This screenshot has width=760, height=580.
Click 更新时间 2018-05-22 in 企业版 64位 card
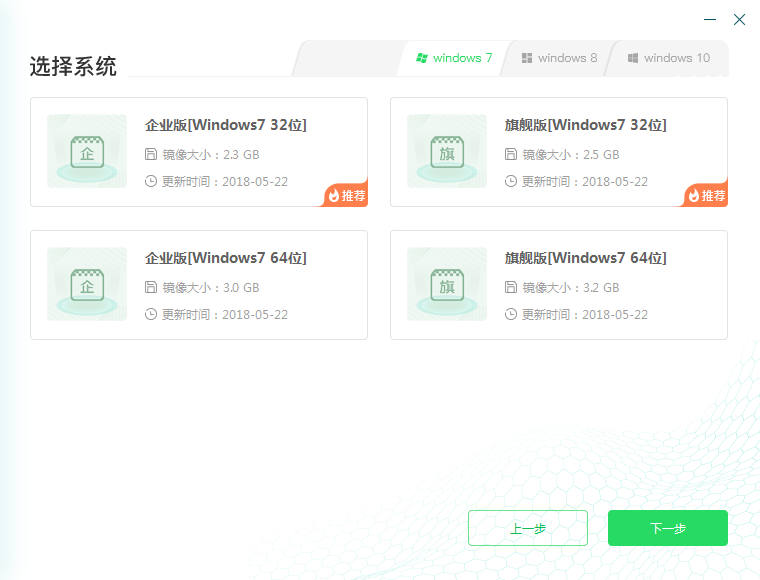(225, 314)
